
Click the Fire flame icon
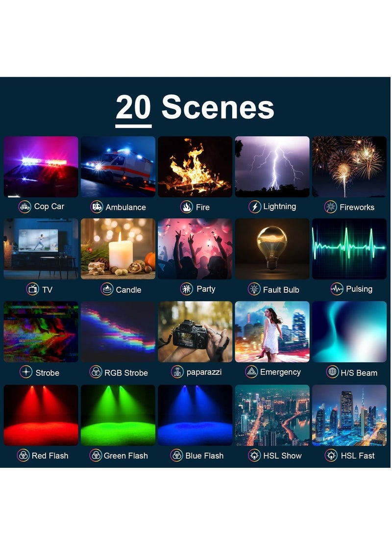pos(187,207)
